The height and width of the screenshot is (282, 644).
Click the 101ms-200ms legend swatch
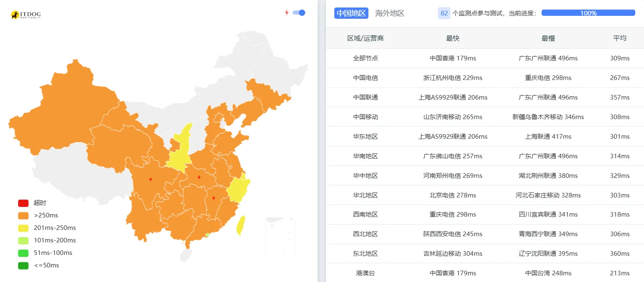click(x=23, y=240)
